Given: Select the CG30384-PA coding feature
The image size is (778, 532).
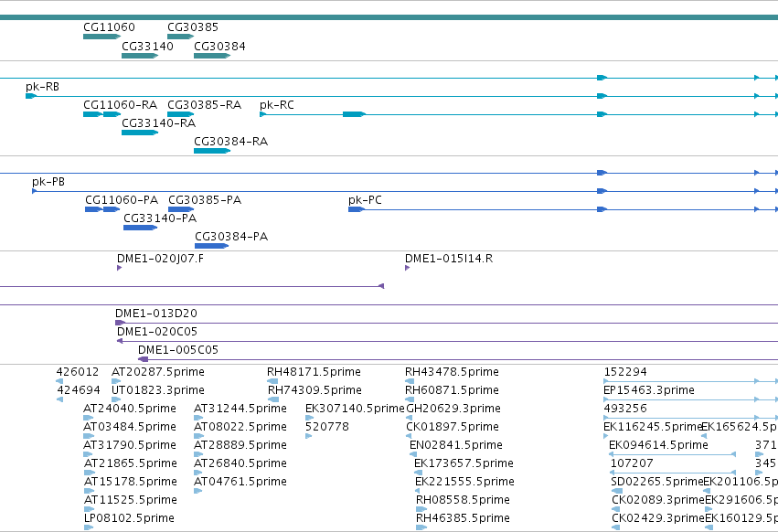Looking at the screenshot, I should pyautogui.click(x=212, y=246).
